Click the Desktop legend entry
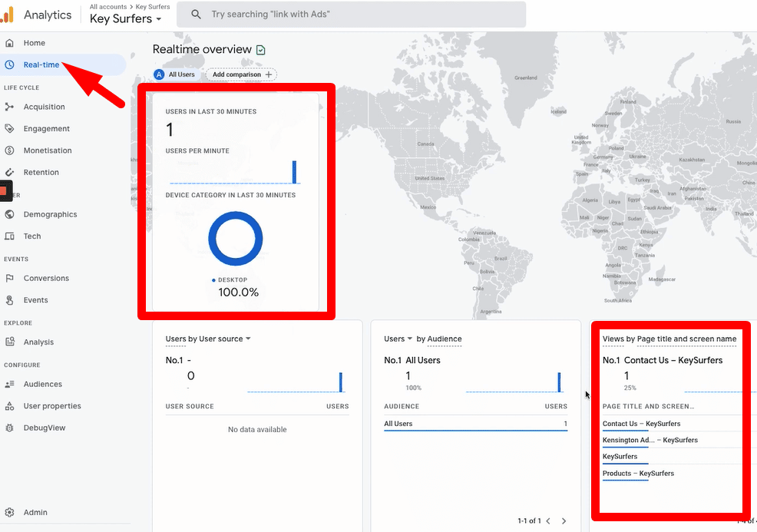 point(230,280)
